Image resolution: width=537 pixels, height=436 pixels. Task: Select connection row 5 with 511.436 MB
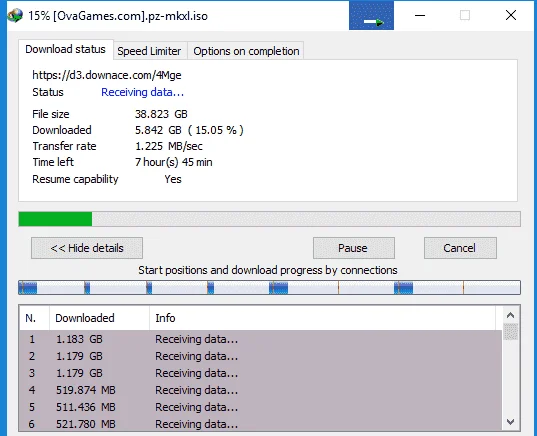(261, 407)
